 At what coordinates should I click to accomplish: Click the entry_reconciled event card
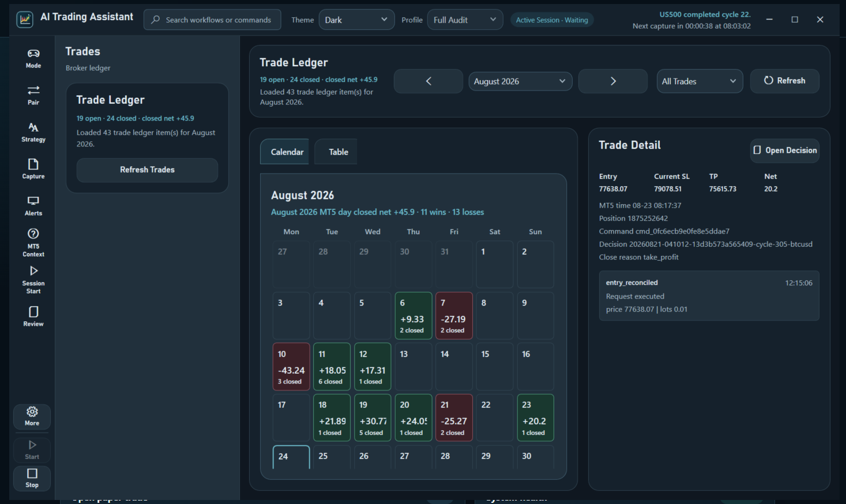click(x=709, y=296)
